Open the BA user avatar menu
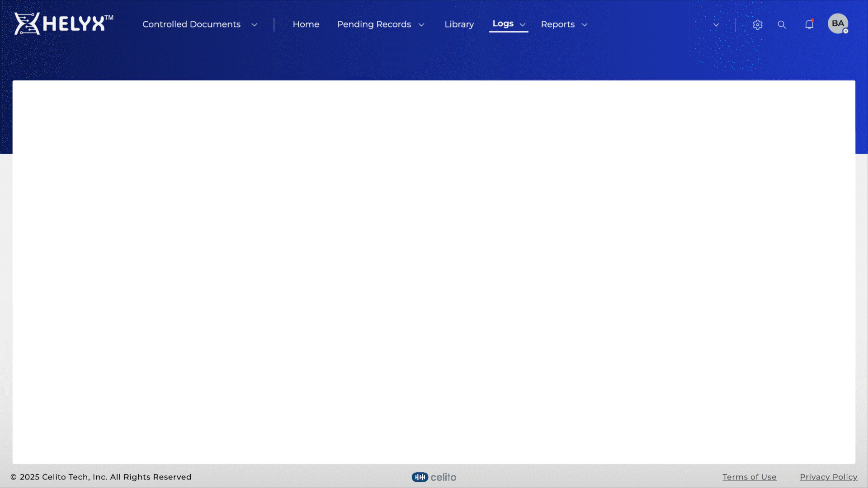Viewport: 868px width, 488px height. tap(837, 23)
